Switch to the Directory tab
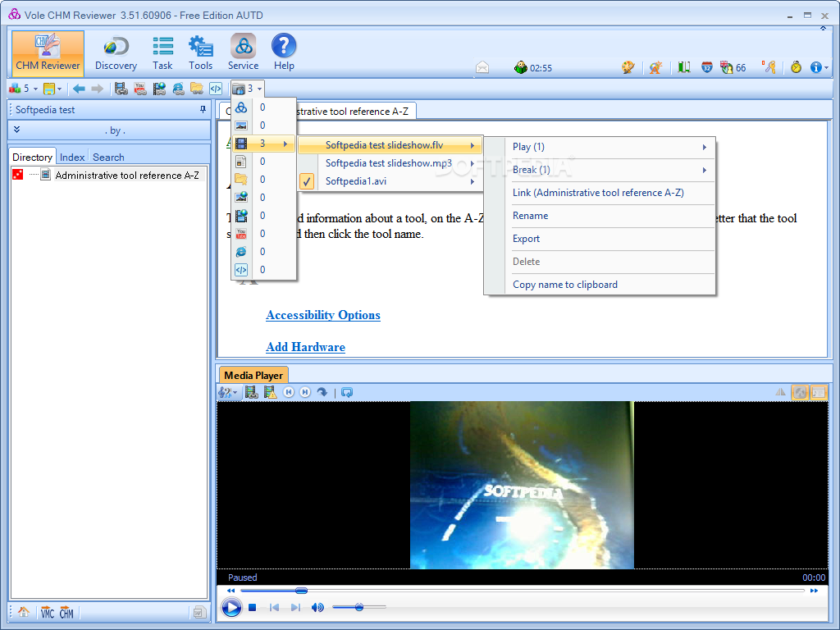 click(32, 157)
